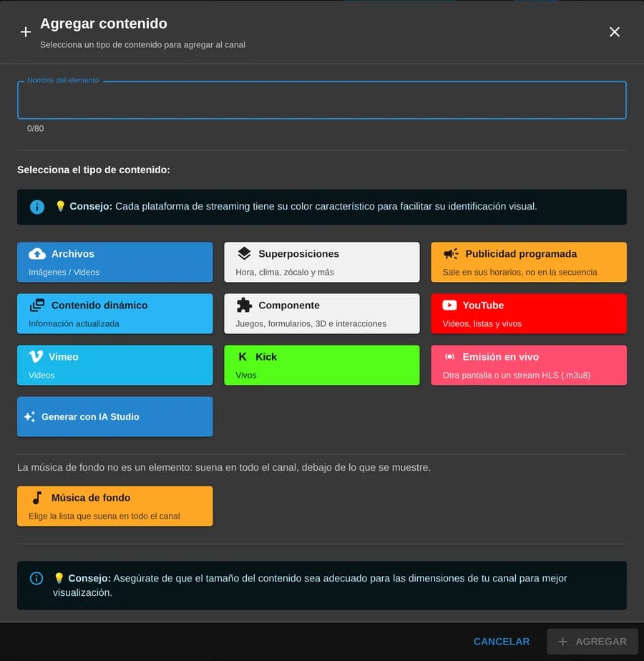The image size is (644, 661).
Task: Click the CANCELAR button
Action: point(502,642)
